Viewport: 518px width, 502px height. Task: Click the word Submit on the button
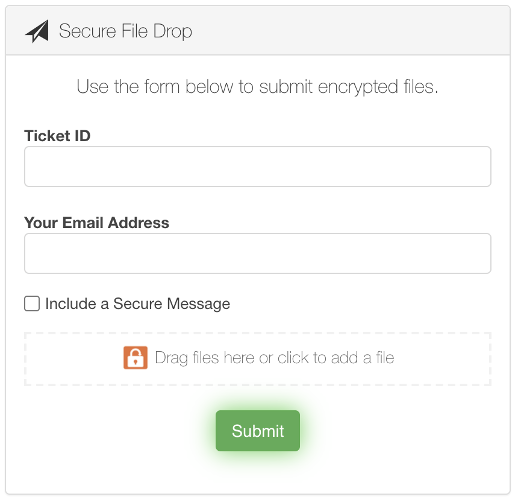[258, 431]
